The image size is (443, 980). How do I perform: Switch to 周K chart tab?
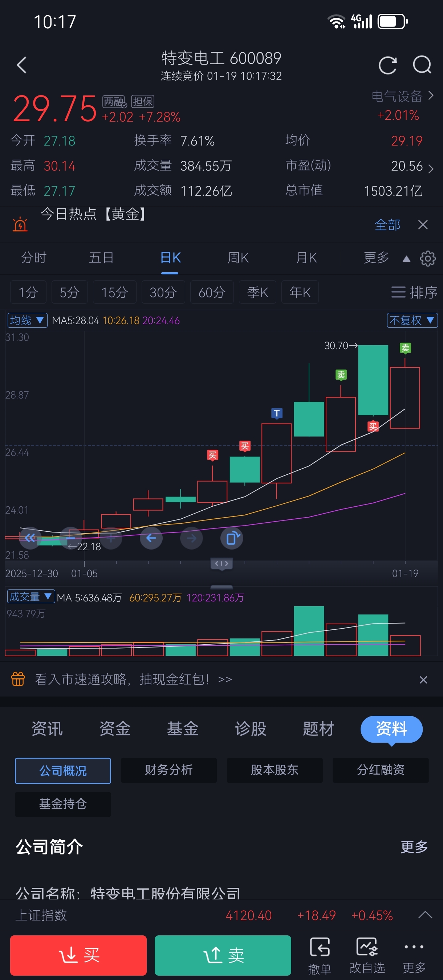238,258
